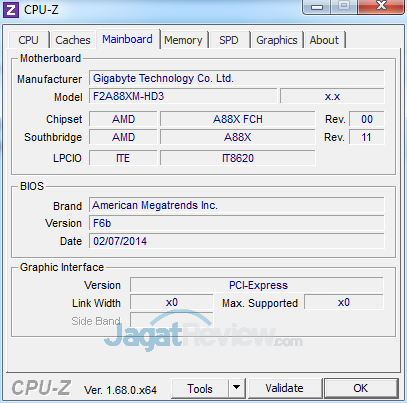Click the Southbridge label
The image size is (407, 403).
(x=53, y=138)
